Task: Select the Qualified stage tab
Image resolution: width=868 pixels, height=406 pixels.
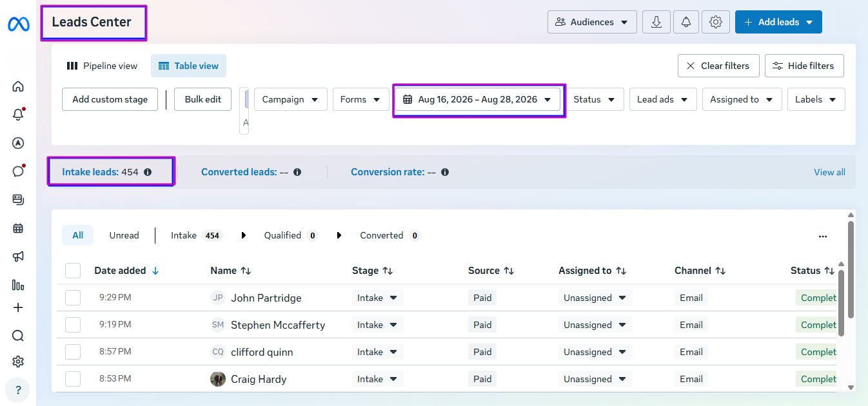Action: click(x=290, y=235)
